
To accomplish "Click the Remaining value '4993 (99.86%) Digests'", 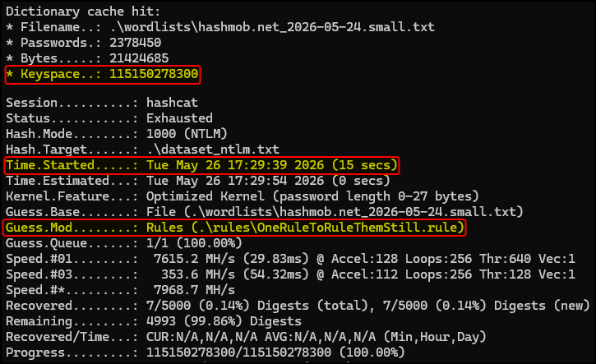I will (224, 321).
